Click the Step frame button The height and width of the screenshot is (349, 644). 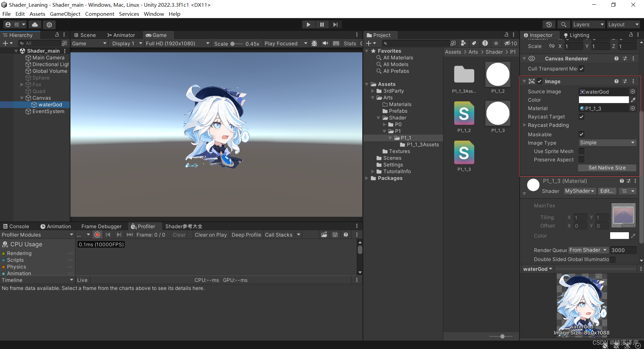335,24
